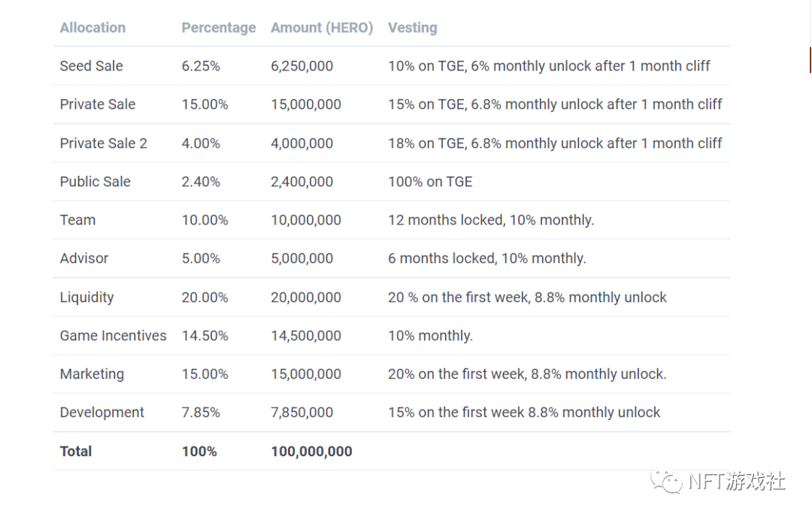Click the Vesting column header

[412, 28]
